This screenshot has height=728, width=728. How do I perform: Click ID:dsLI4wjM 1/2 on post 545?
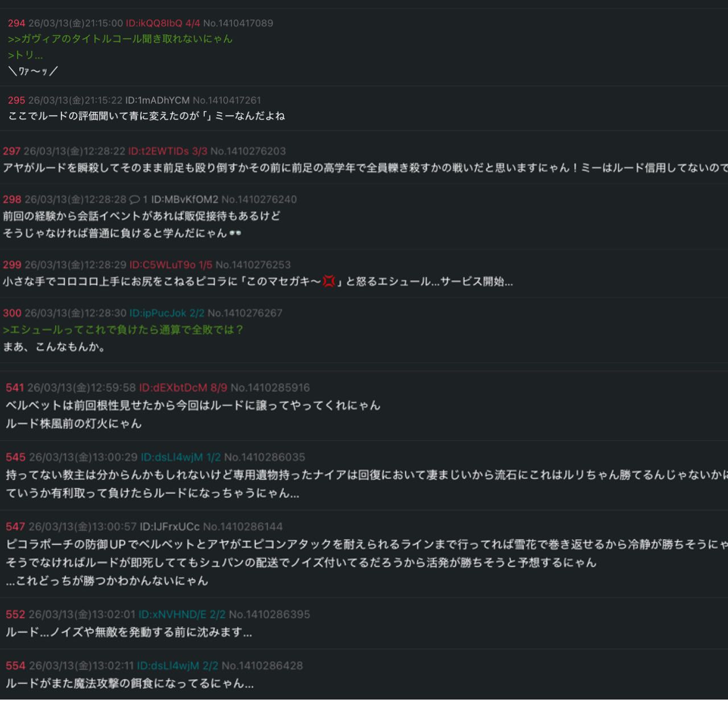180,457
